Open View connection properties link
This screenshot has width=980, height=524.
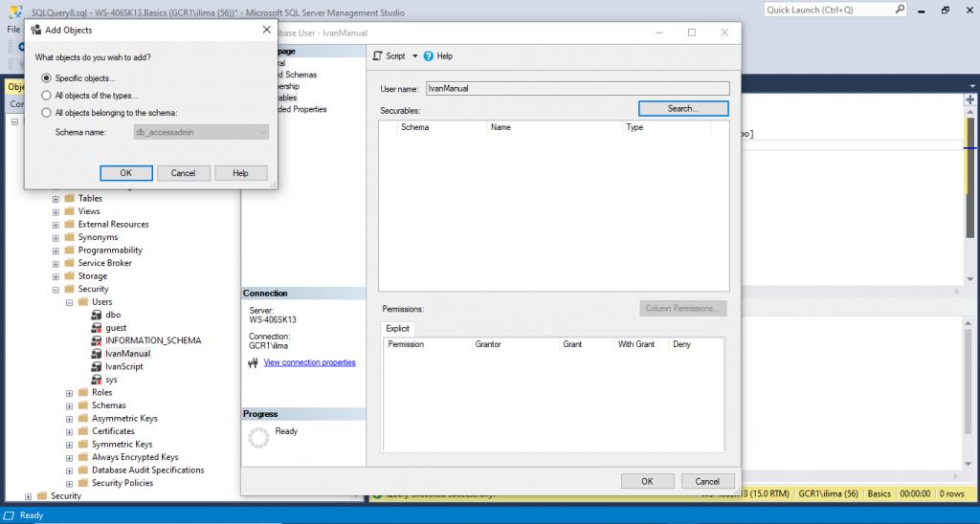click(309, 362)
